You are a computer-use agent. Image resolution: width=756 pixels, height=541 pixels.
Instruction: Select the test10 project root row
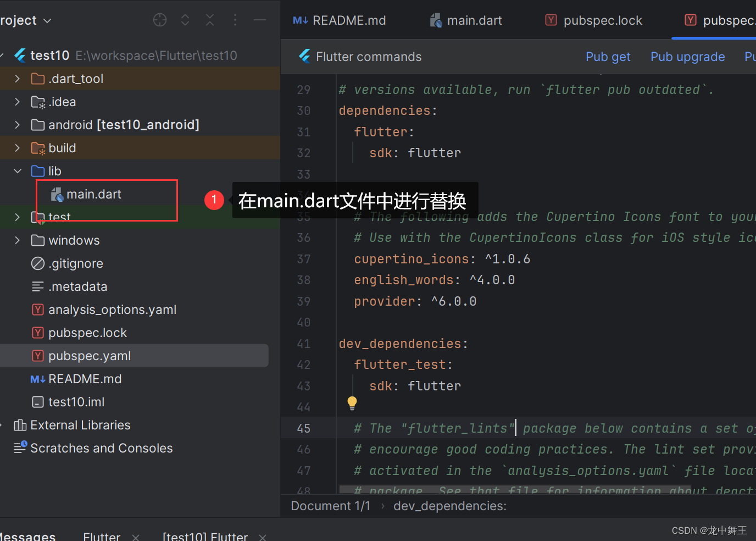coord(140,56)
